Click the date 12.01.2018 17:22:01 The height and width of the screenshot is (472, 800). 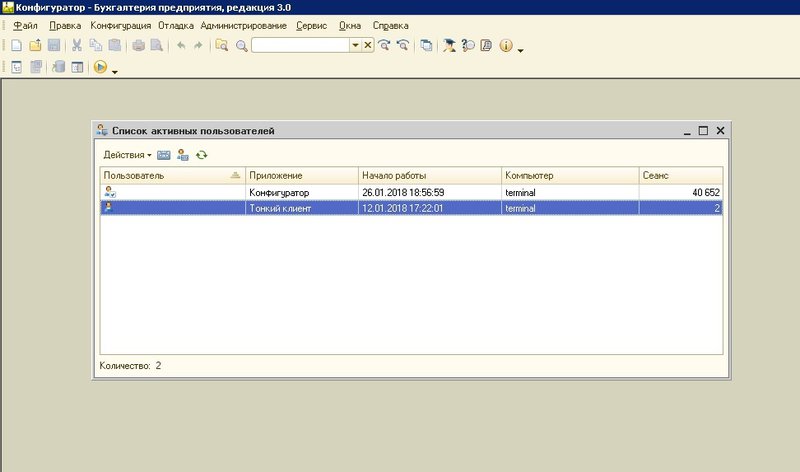point(403,208)
